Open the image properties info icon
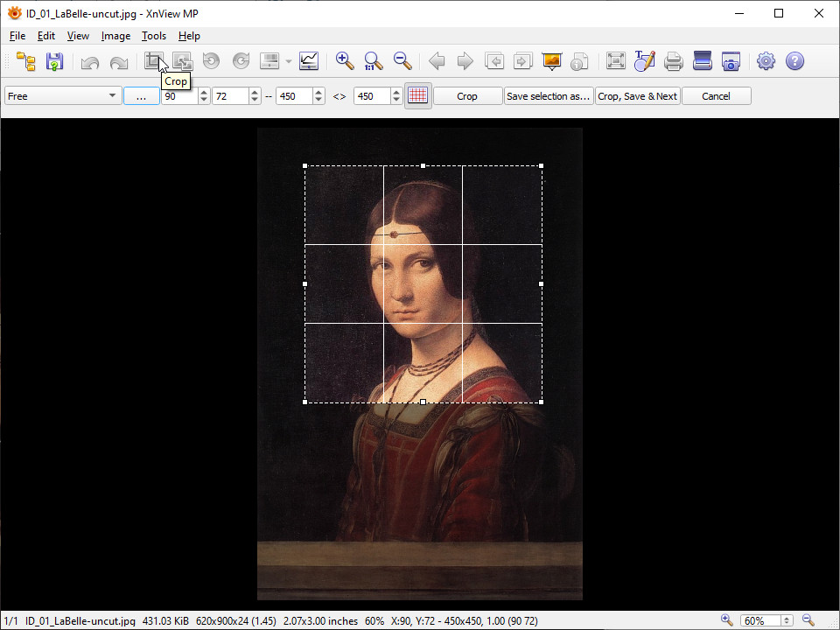This screenshot has width=840, height=630. click(580, 61)
